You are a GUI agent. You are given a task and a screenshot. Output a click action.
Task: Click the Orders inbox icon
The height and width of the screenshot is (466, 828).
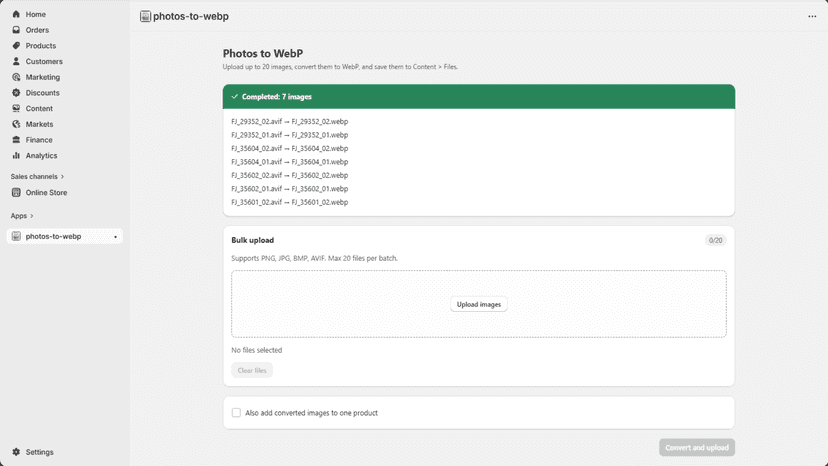coord(16,30)
